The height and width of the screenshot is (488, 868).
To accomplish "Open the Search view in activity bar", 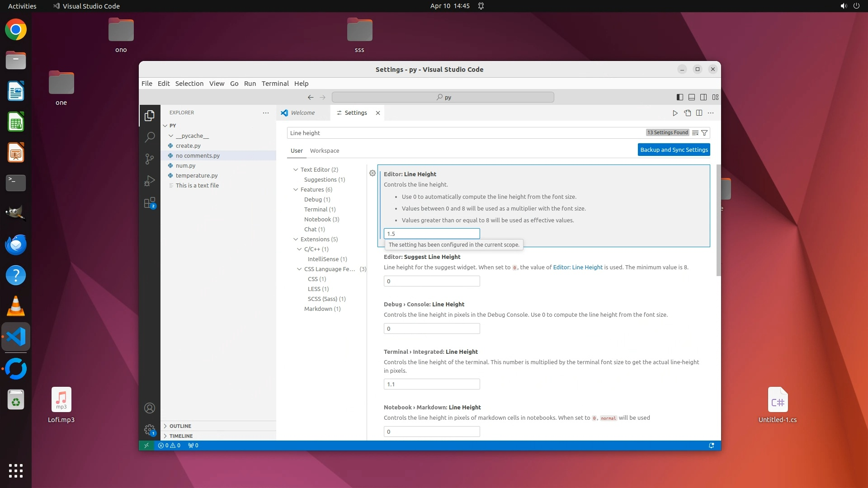I will (x=150, y=137).
